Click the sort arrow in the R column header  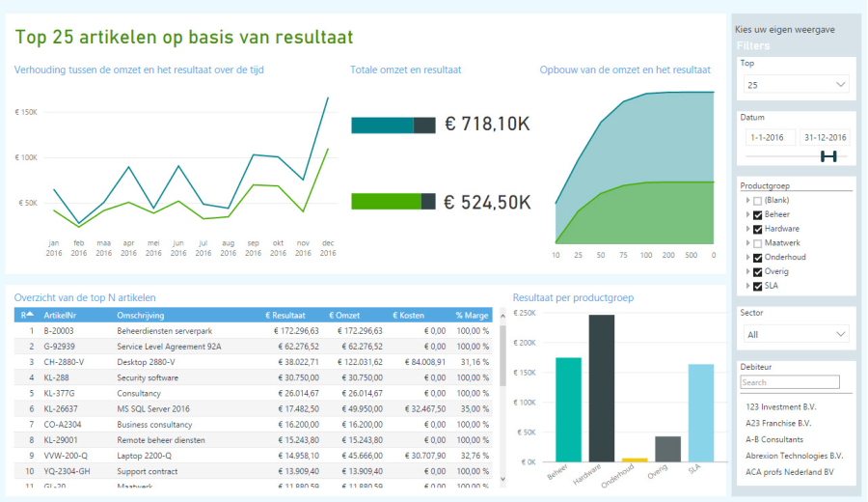(30, 315)
